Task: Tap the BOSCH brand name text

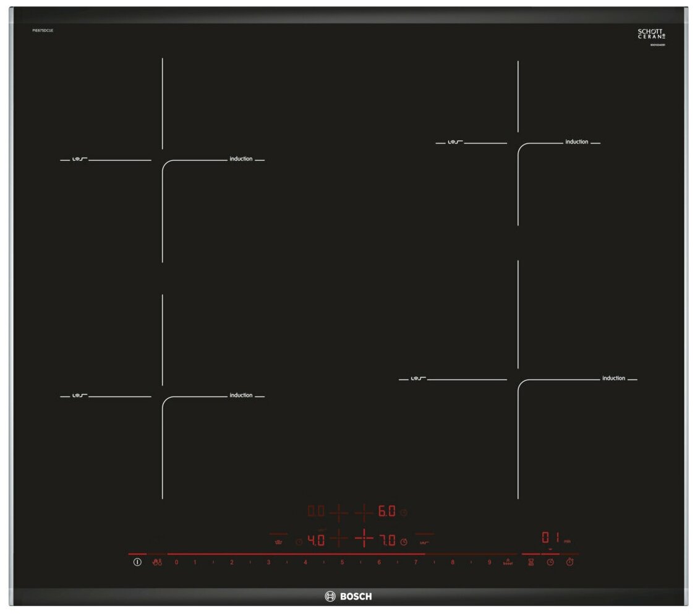Action: [x=356, y=596]
